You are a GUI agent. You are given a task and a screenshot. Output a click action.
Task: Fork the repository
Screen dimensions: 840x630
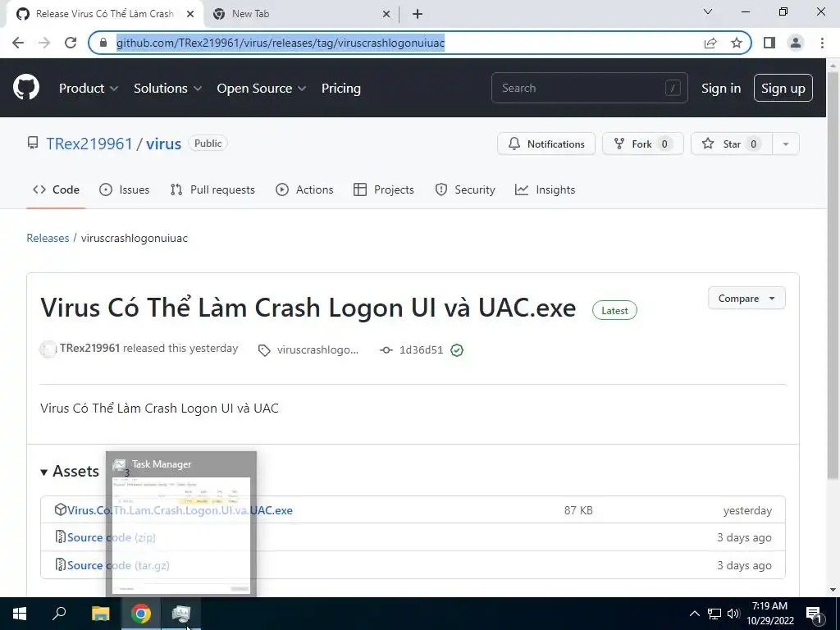643,144
